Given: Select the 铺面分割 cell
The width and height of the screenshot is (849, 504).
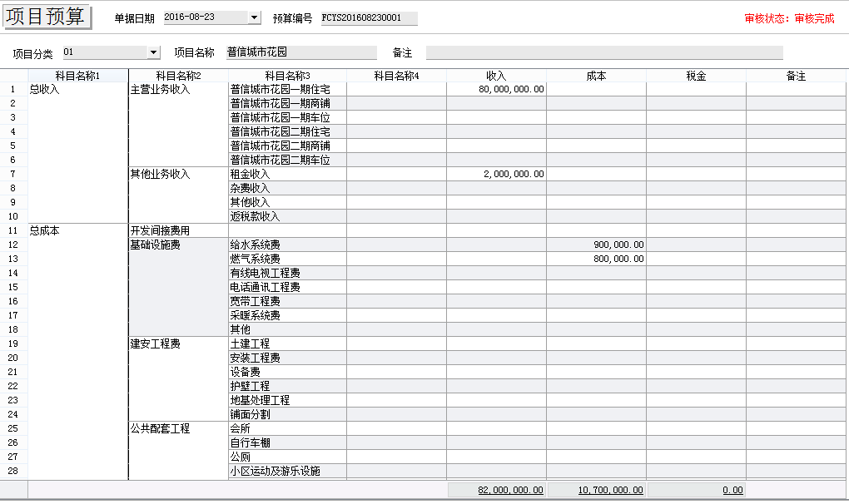Looking at the screenshot, I should pos(287,414).
